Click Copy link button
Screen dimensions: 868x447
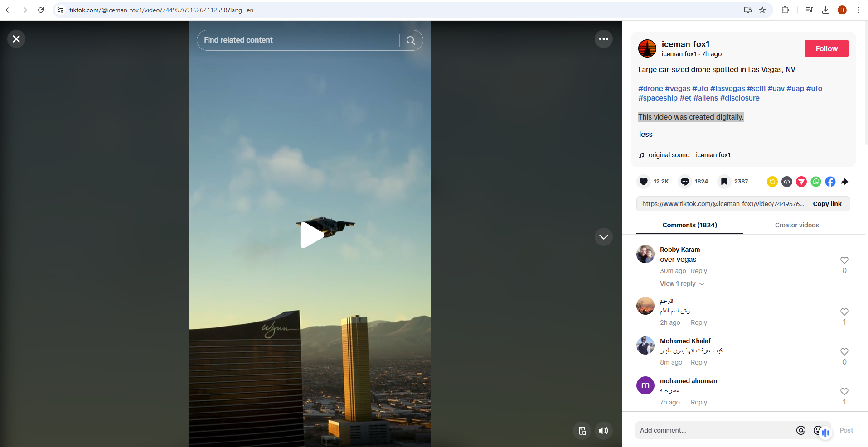827,204
